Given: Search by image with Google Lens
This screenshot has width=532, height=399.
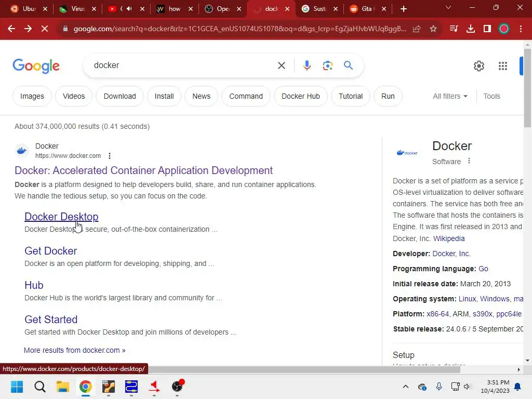Looking at the screenshot, I should pyautogui.click(x=327, y=65).
